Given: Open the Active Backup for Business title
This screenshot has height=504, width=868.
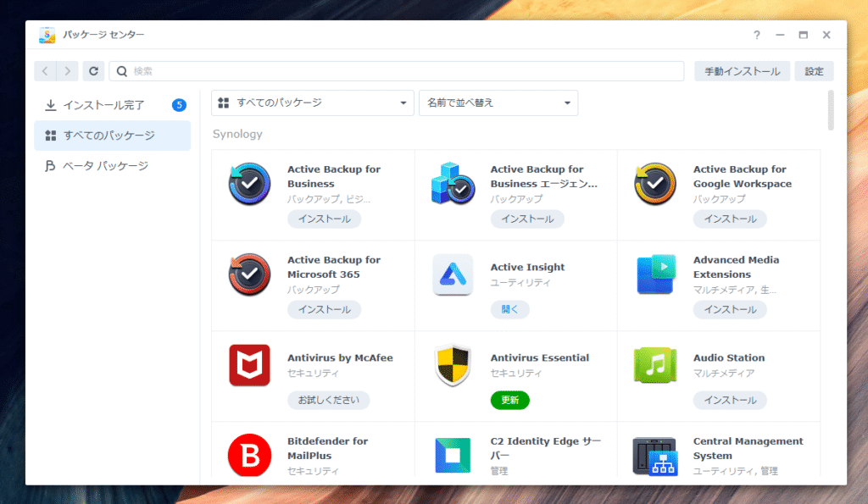Looking at the screenshot, I should point(334,176).
